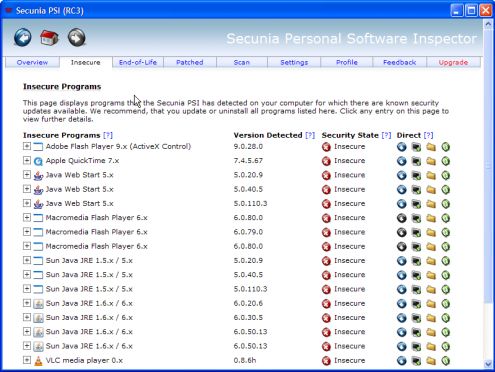Select version 7.4.5.67 in the list

coord(248,161)
